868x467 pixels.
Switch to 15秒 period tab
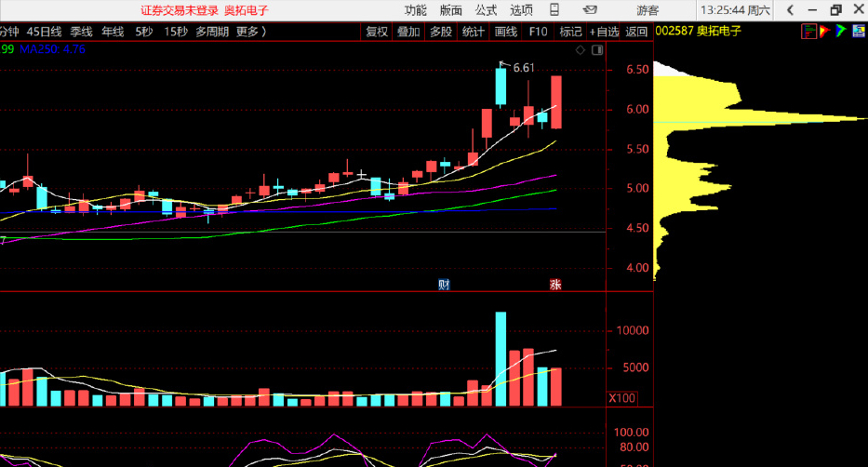(176, 32)
